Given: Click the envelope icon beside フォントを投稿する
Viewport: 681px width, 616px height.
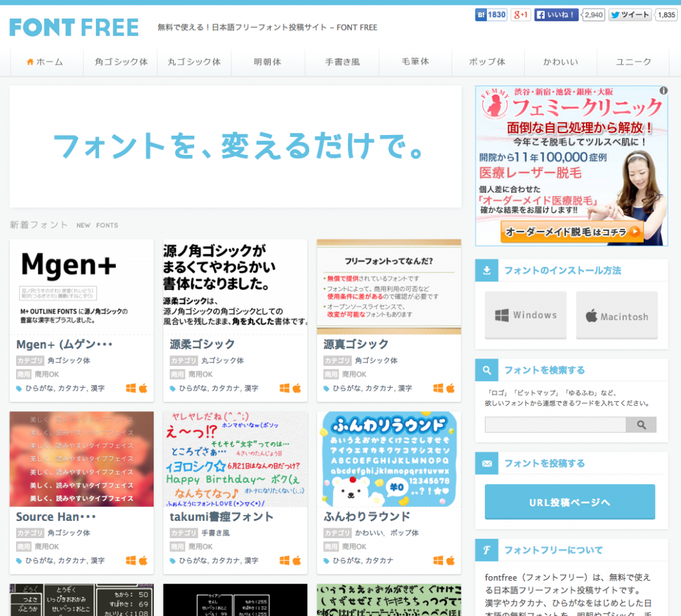Looking at the screenshot, I should [486, 464].
